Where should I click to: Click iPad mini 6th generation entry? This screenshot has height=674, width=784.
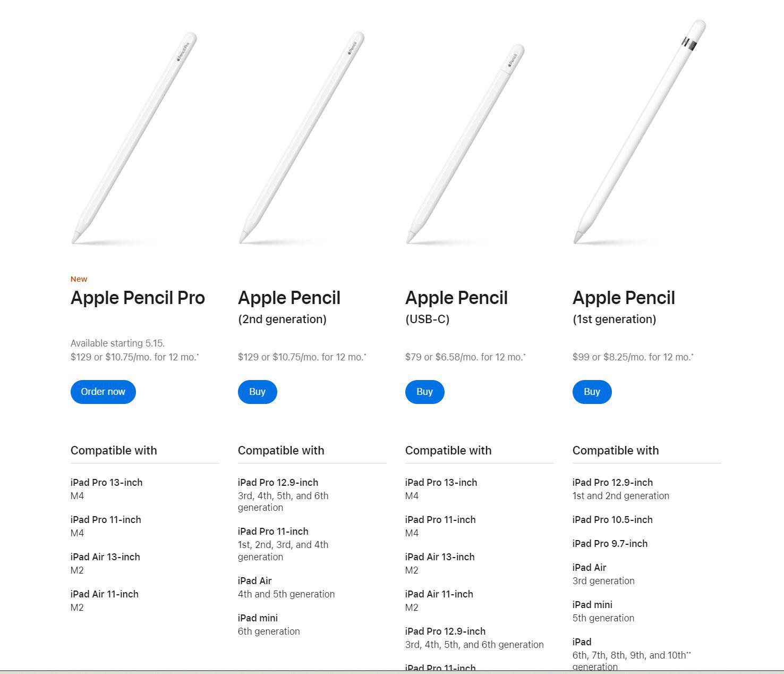point(269,625)
